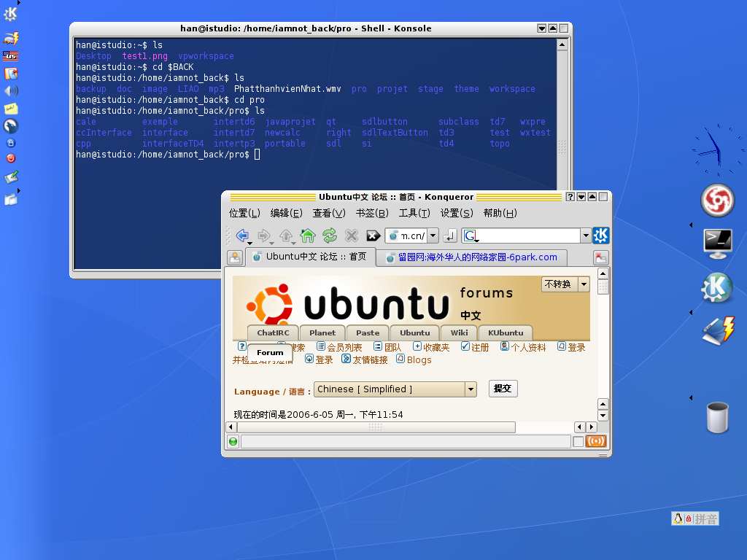Launch the wolf globe browser icon

pyautogui.click(x=11, y=125)
